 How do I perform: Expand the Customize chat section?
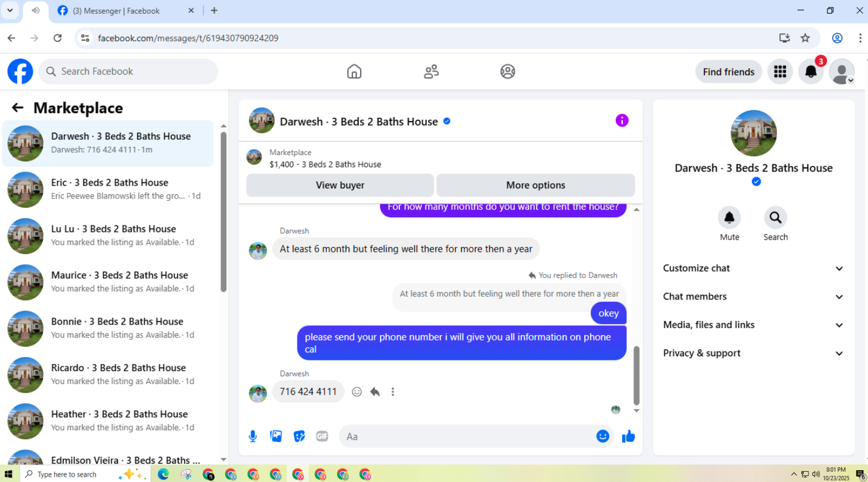click(753, 268)
